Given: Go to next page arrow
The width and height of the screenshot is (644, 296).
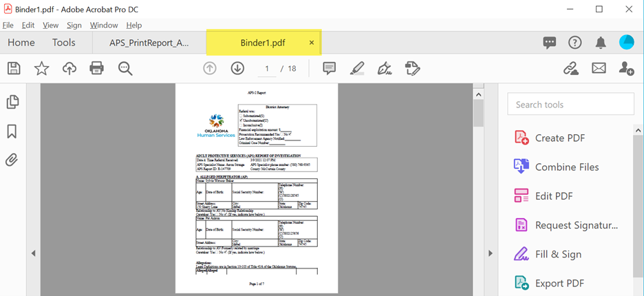Looking at the screenshot, I should click(238, 68).
